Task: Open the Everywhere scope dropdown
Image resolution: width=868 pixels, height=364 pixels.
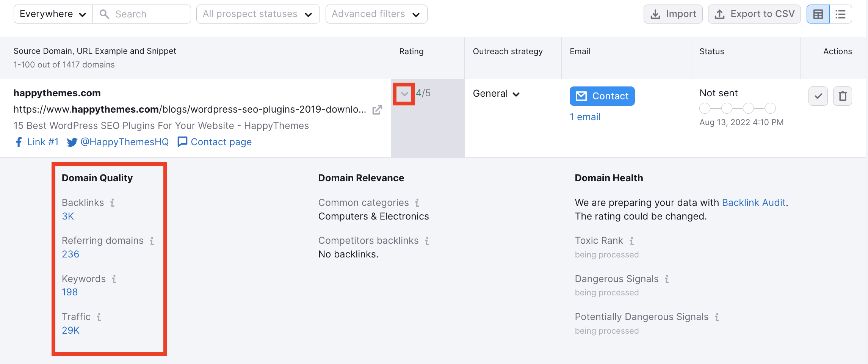Action: [x=53, y=14]
